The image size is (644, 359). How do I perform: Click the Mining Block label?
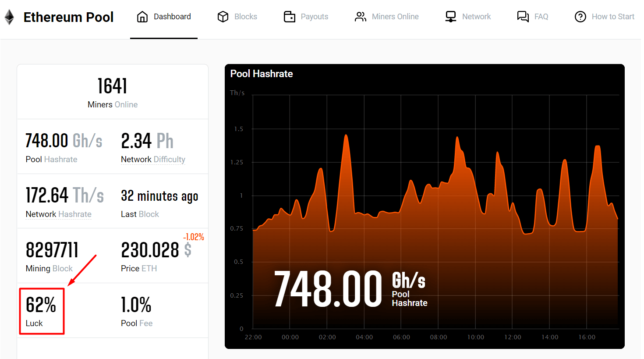pos(49,268)
